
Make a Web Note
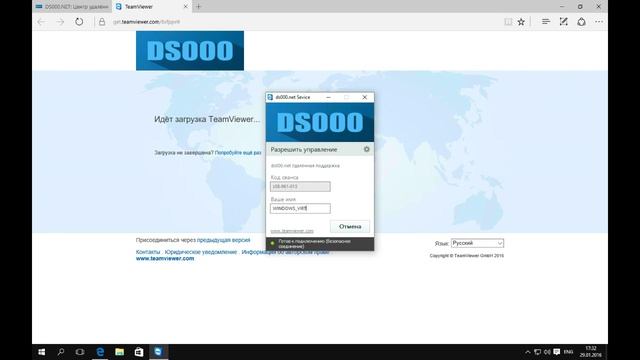click(x=564, y=22)
